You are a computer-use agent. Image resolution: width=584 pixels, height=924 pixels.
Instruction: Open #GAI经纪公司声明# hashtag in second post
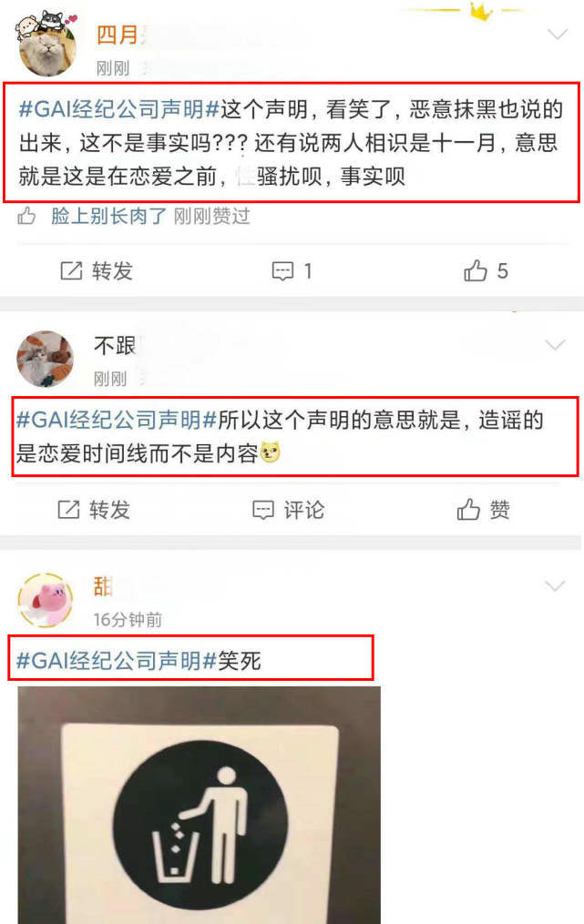point(117,421)
